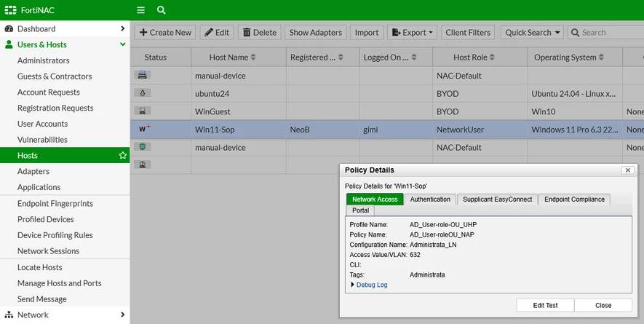Click the Windows status icon for Win11-Sop

144,129
